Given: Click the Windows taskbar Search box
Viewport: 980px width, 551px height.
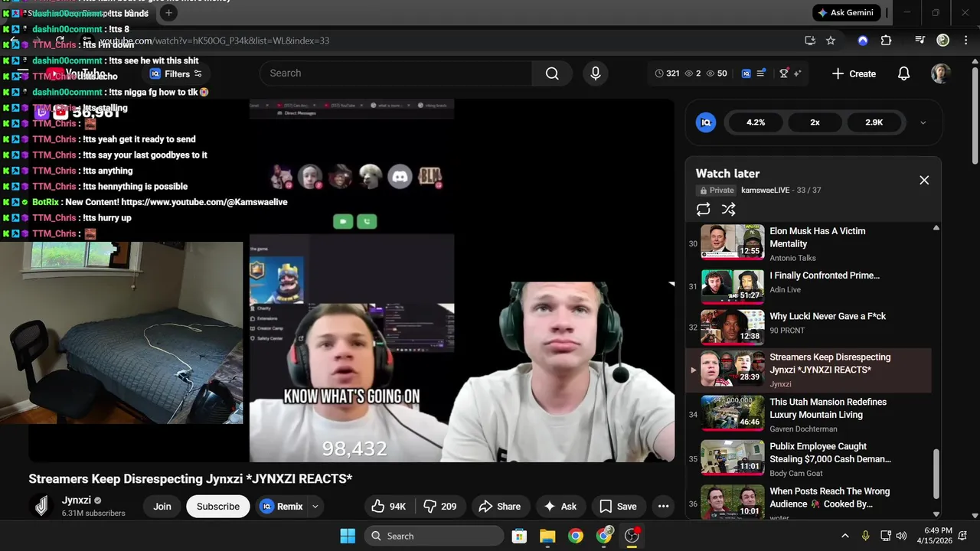Looking at the screenshot, I should click(x=436, y=536).
